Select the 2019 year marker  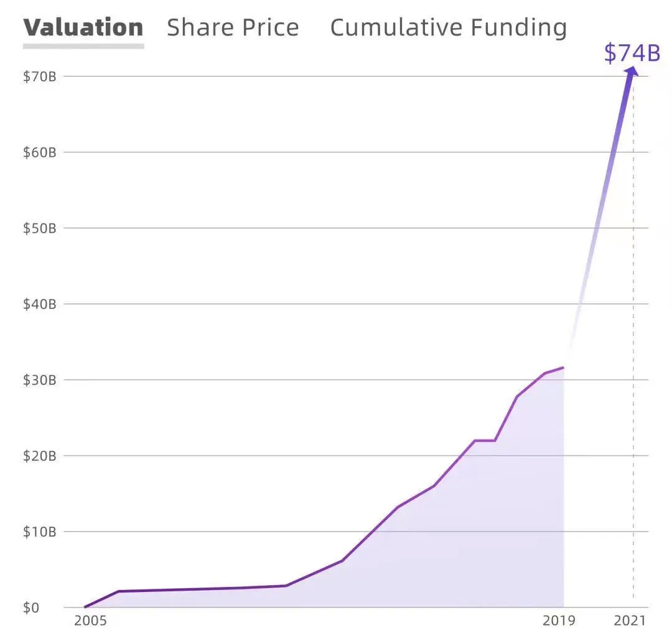(559, 621)
